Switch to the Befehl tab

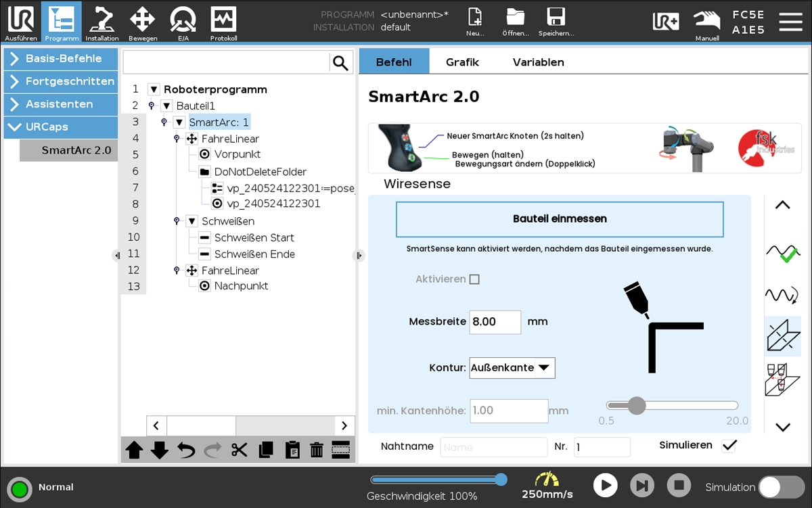coord(394,62)
